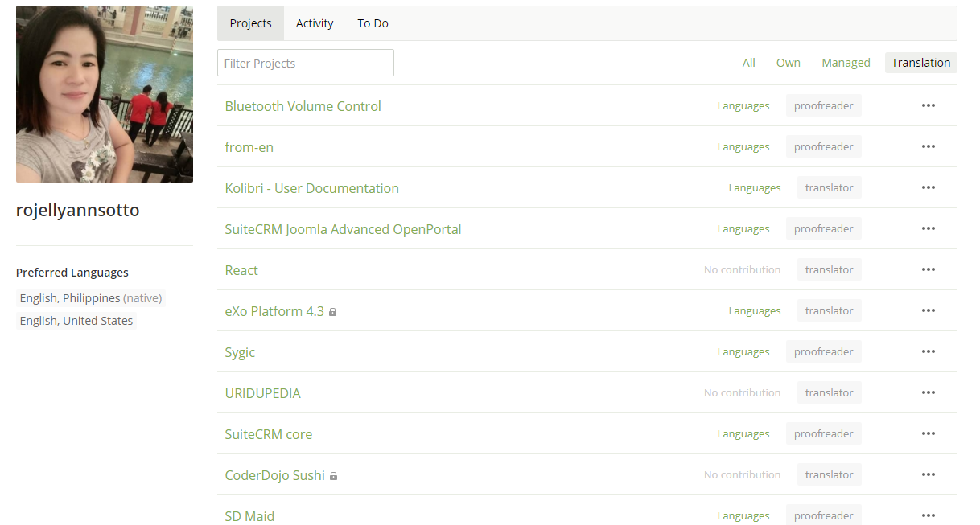Open more options for React project
Image resolution: width=980 pixels, height=525 pixels.
click(928, 269)
